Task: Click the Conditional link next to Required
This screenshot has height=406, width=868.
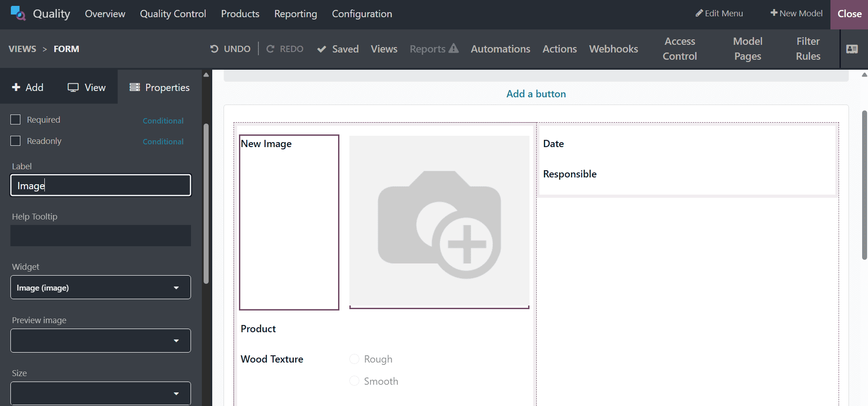Action: pos(163,121)
